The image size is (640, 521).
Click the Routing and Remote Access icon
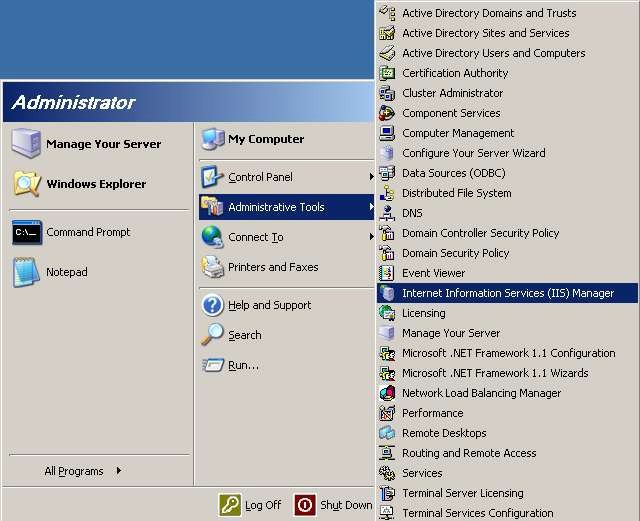pyautogui.click(x=387, y=453)
